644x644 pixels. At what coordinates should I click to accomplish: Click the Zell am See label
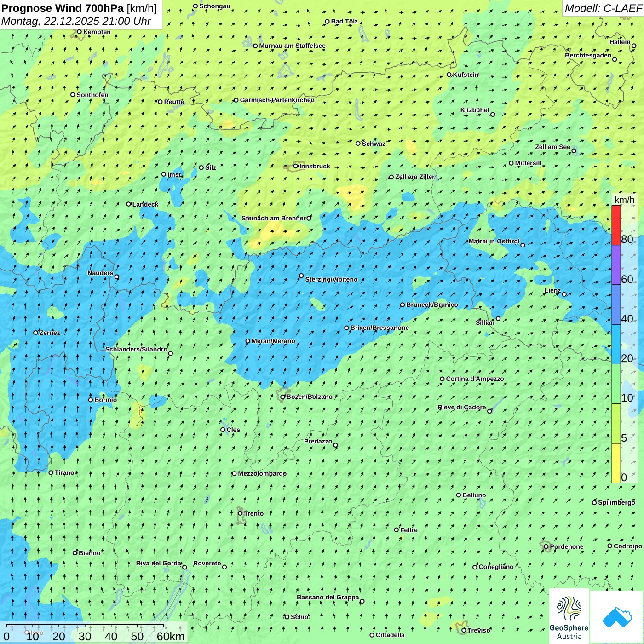tap(552, 147)
